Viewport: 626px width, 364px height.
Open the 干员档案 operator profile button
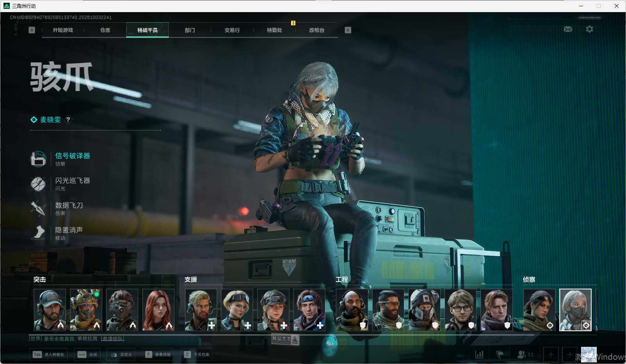coord(197,354)
